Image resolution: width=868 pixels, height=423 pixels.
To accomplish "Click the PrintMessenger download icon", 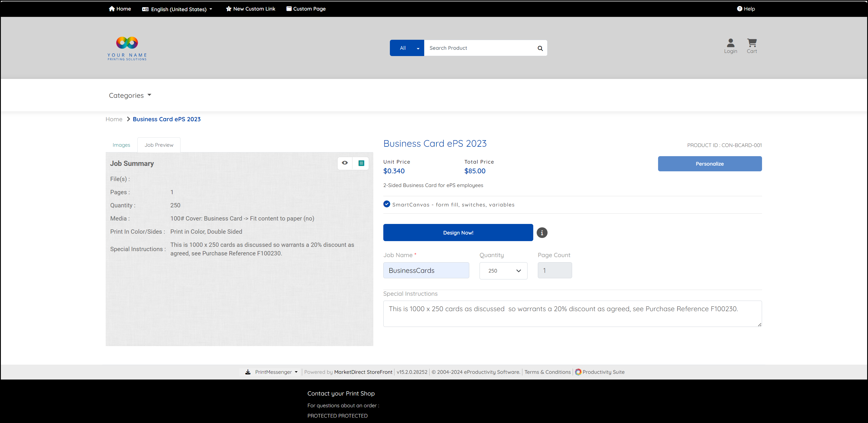I will pyautogui.click(x=248, y=372).
